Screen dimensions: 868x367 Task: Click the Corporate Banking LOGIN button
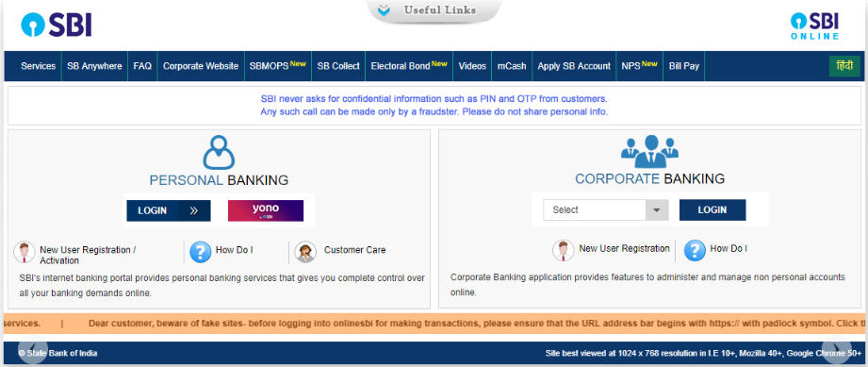(x=712, y=210)
